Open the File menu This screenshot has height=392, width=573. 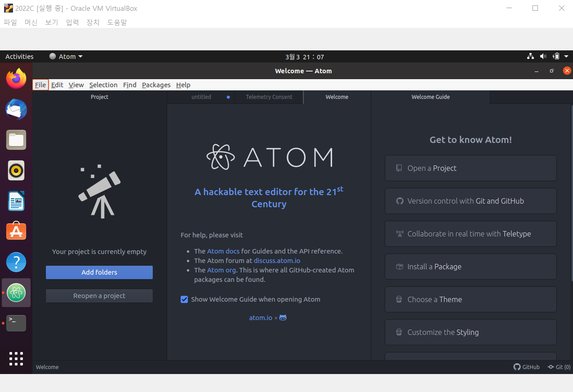(40, 85)
